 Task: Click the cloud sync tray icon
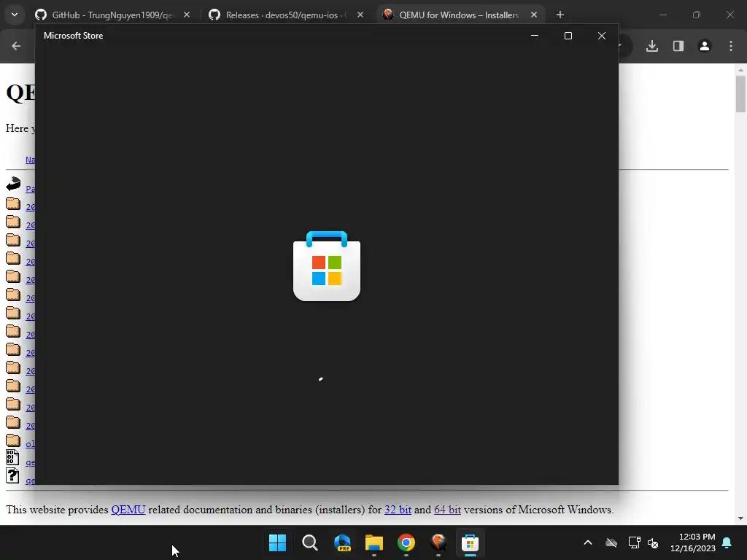click(x=611, y=542)
